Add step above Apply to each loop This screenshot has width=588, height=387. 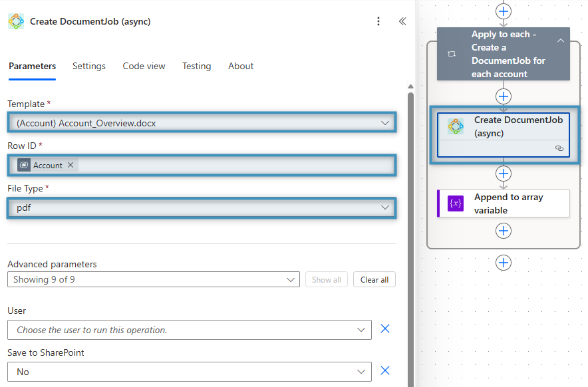click(x=504, y=11)
